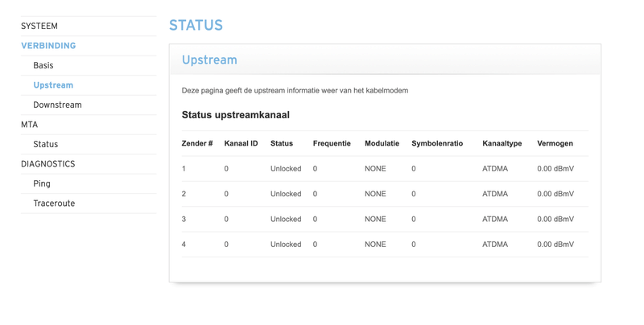644x325 pixels.
Task: Open Status under the MTA section
Action: [x=46, y=144]
